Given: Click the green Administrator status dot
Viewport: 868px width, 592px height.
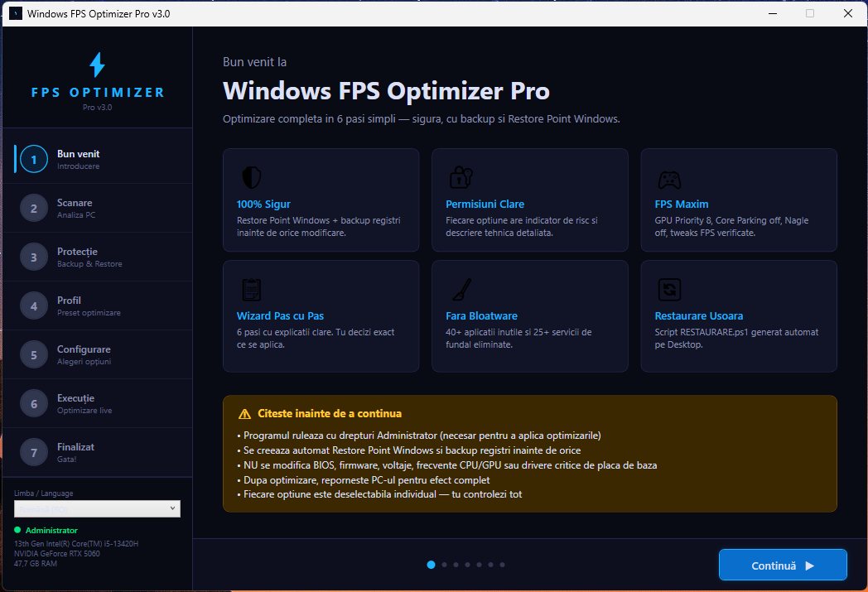Looking at the screenshot, I should 17,530.
